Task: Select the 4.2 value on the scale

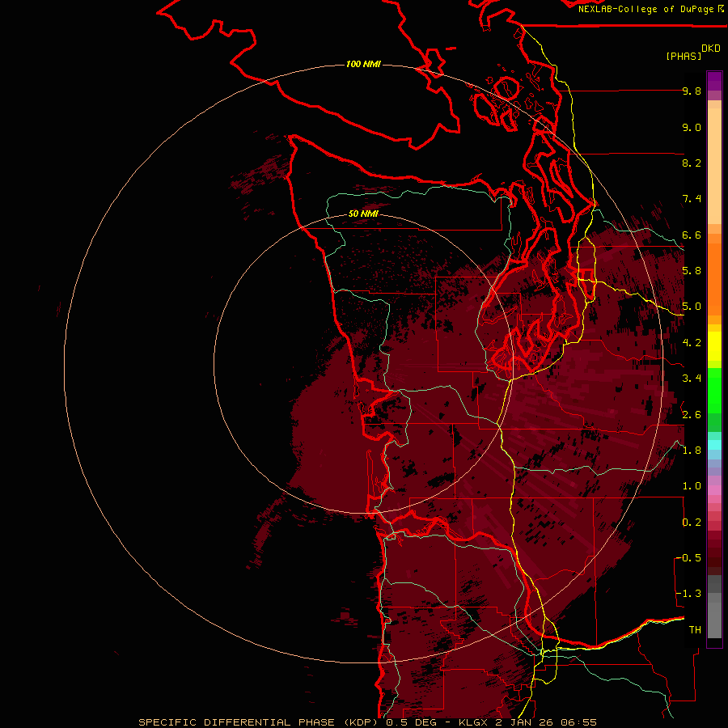Action: (692, 343)
